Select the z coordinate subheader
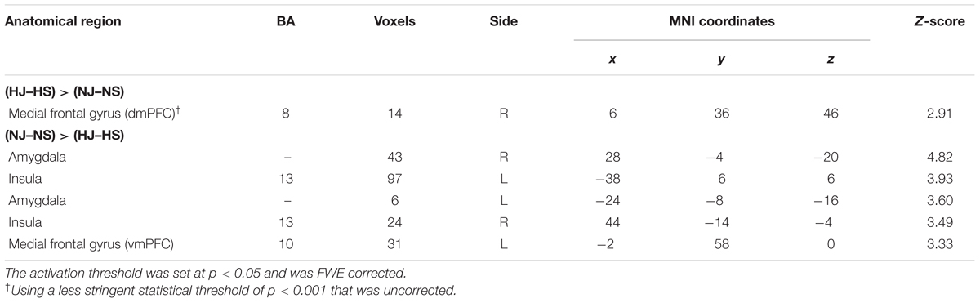 coord(831,61)
